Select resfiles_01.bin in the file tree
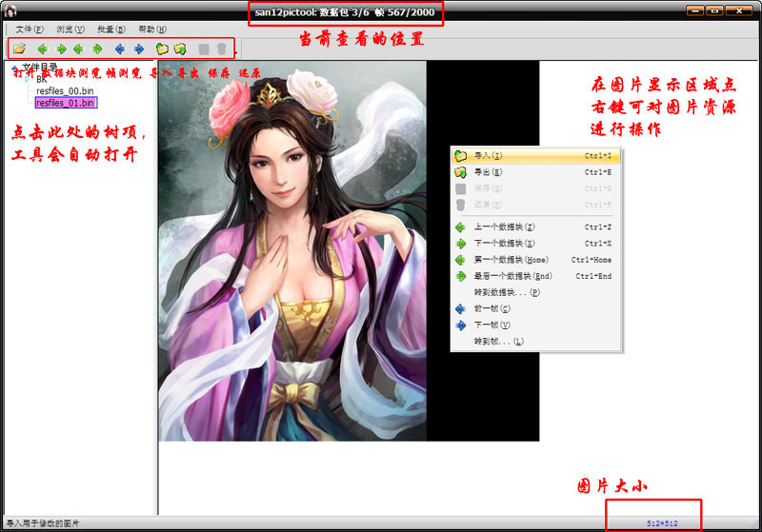 [x=66, y=102]
